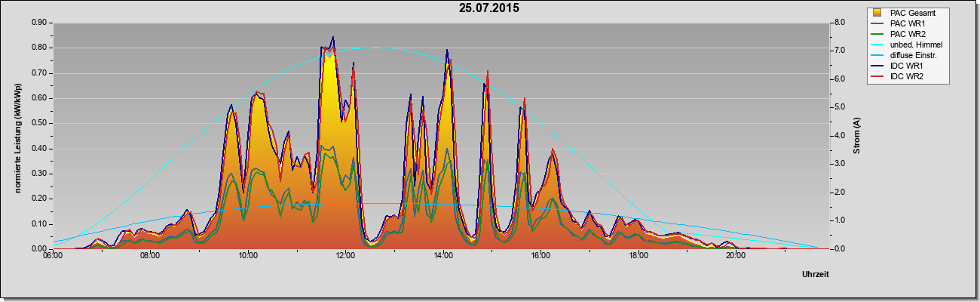The width and height of the screenshot is (980, 302).
Task: Click the 16:00 time axis label
Action: point(541,256)
